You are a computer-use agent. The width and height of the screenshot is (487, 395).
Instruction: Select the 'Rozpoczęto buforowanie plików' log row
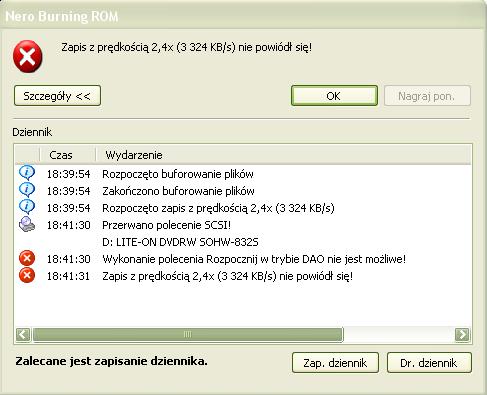point(243,174)
